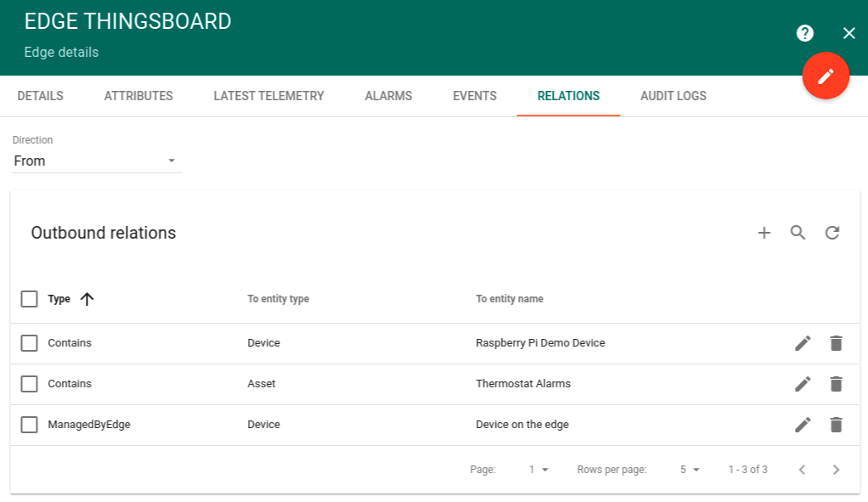Select the ManagedByEdge row checkbox
Screen dimensions: 868x502
coord(30,425)
